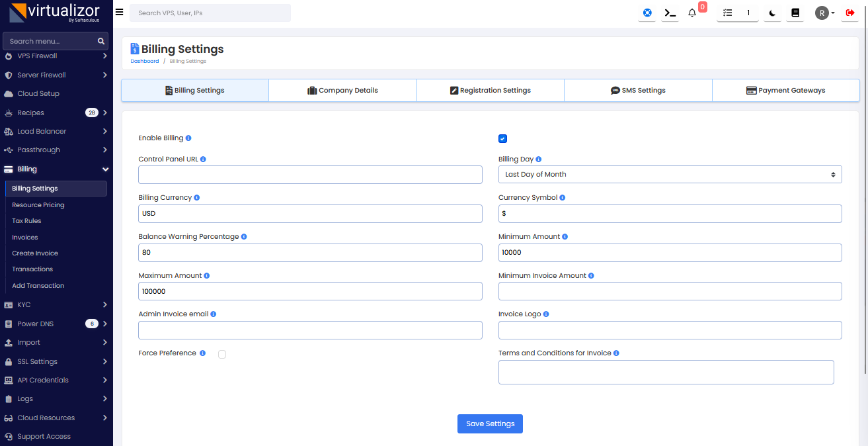Enable the Force Preference checkbox
The height and width of the screenshot is (446, 868).
pyautogui.click(x=222, y=354)
